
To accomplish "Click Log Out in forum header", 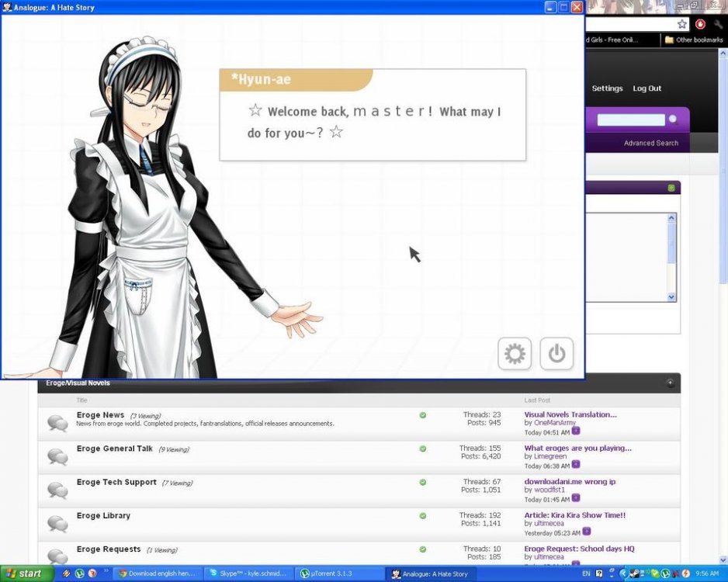I will (x=647, y=88).
